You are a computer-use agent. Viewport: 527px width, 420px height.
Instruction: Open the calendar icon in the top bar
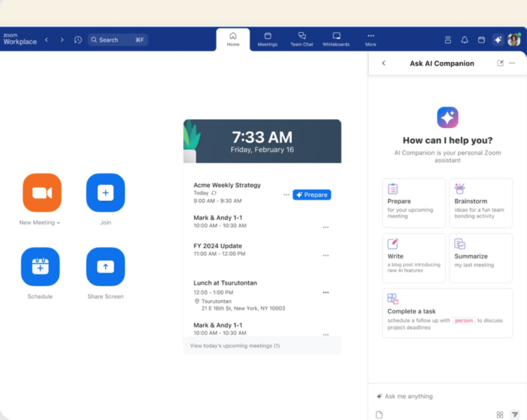tap(481, 40)
